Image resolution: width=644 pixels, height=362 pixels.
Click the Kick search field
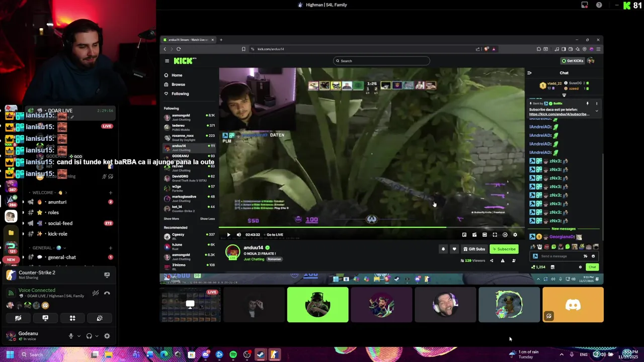381,61
